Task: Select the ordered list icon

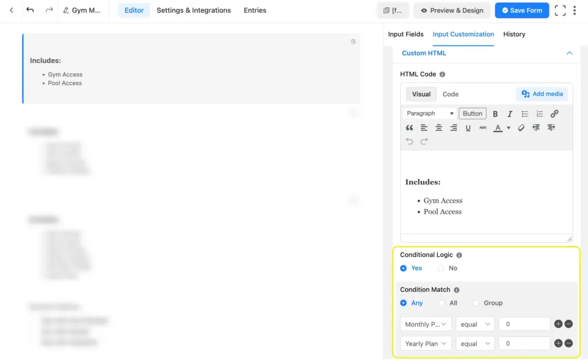Action: click(x=539, y=113)
